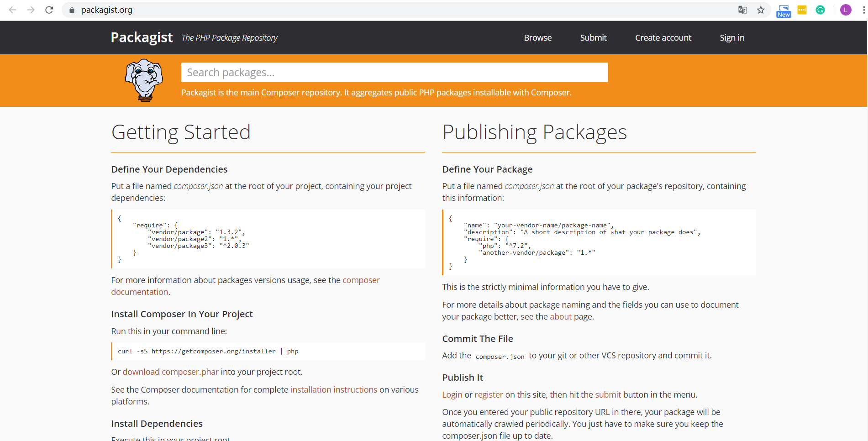Click the Install Dependencies heading
This screenshot has width=868, height=441.
pos(157,424)
